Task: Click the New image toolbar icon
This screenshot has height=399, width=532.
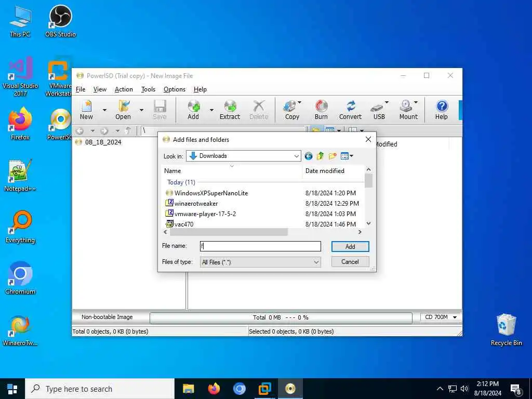Action: point(86,110)
